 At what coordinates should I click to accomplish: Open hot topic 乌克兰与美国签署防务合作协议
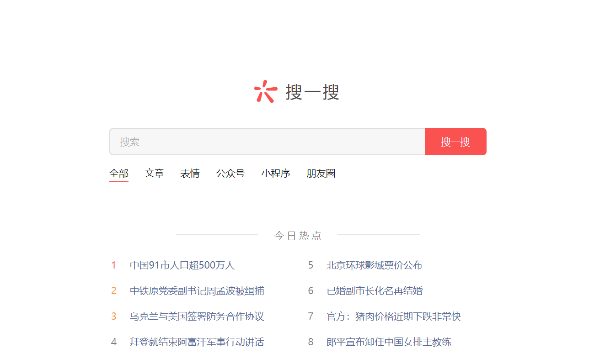coord(197,317)
